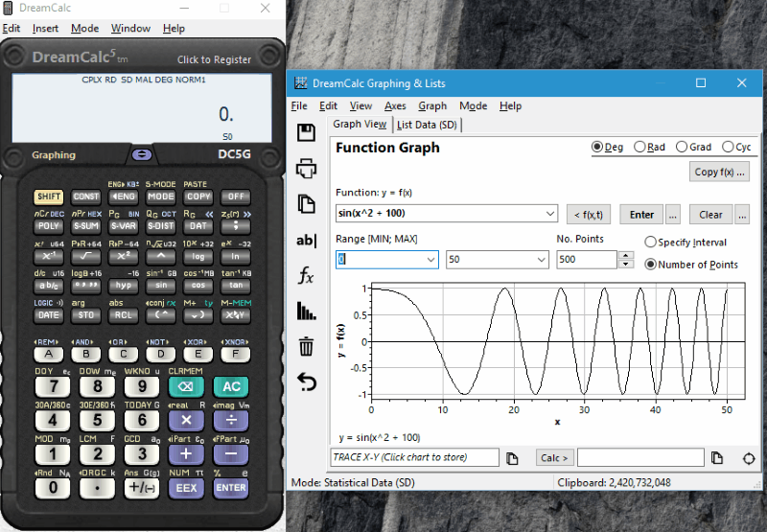Click the minus key on DreamCalc
The width and height of the screenshot is (767, 532).
(x=231, y=454)
